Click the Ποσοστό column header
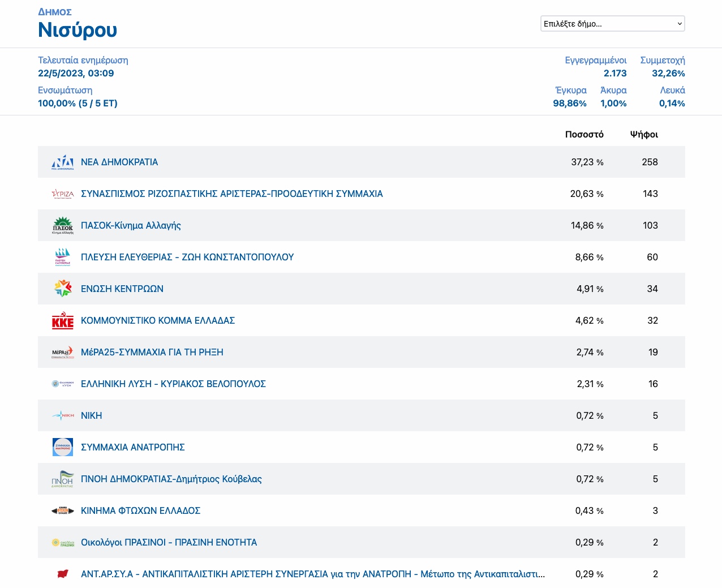This screenshot has height=588, width=722. click(585, 134)
